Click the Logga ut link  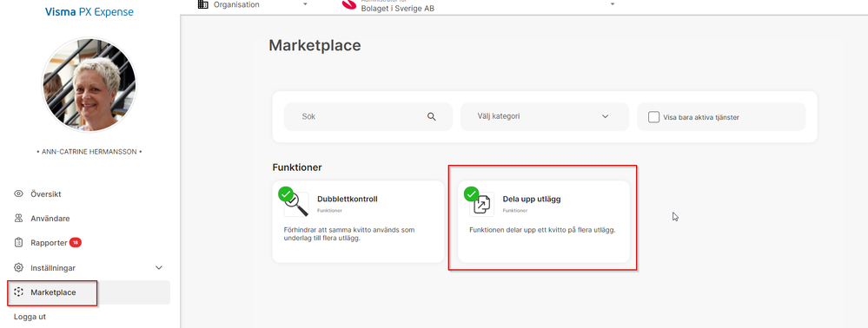(30, 317)
